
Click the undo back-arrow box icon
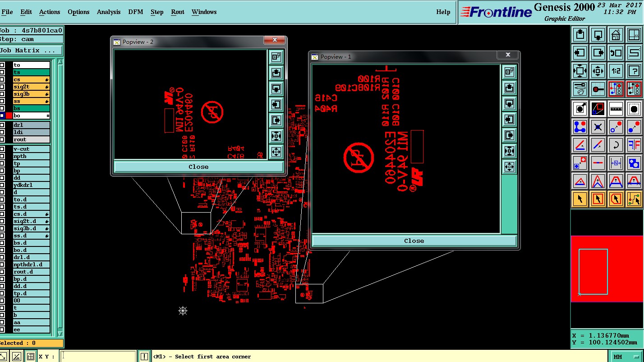click(616, 53)
